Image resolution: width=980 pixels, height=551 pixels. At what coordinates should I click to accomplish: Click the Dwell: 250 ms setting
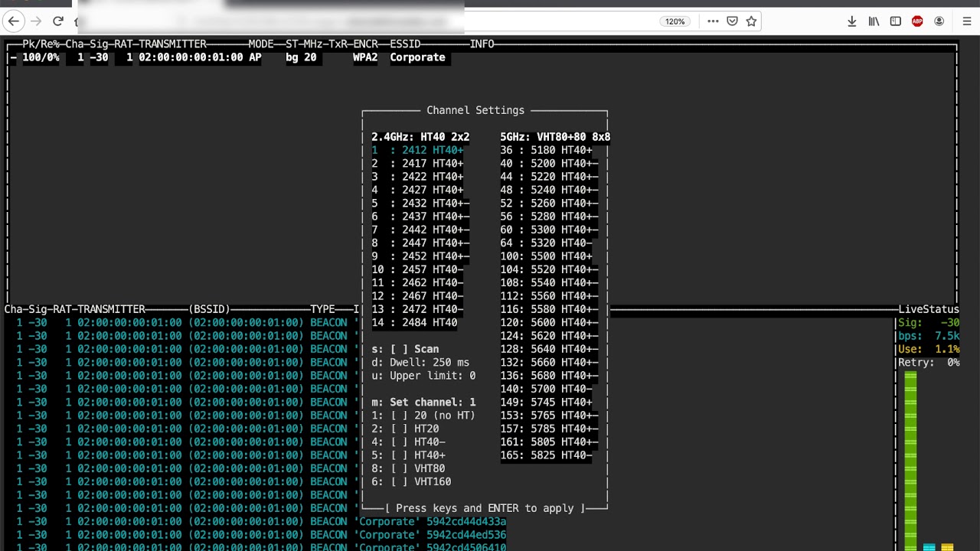click(420, 362)
